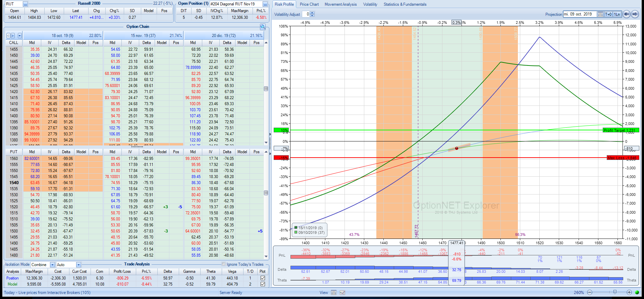Open the Auto dropdown next to Combine
644x299 pixels.
[x=78, y=265]
